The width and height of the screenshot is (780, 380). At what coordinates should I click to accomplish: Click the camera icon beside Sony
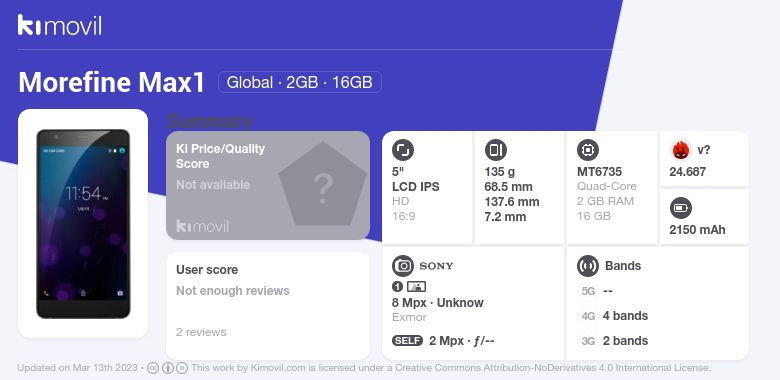pos(403,266)
